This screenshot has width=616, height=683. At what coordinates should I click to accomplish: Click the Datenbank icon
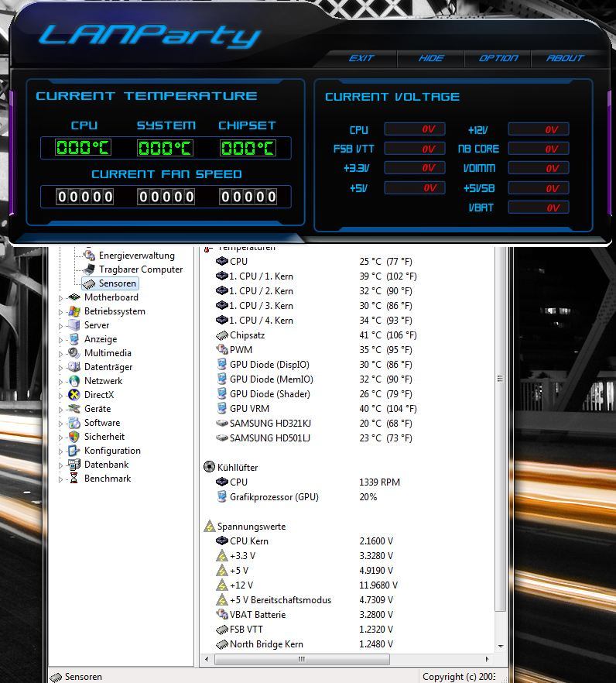pos(74,465)
